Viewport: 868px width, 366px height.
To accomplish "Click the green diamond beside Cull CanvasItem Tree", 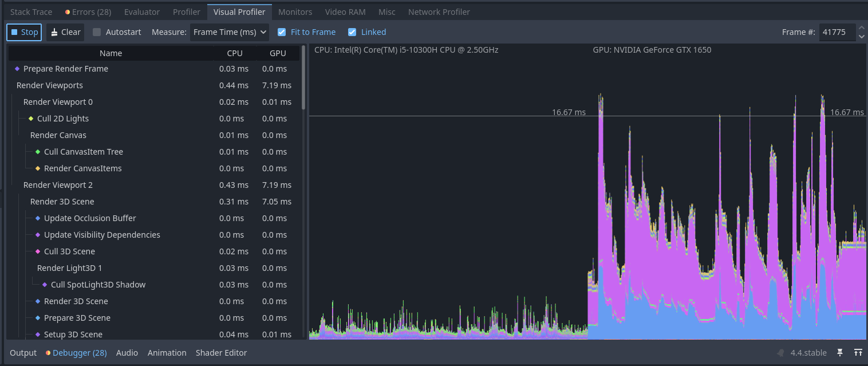I will pyautogui.click(x=38, y=152).
